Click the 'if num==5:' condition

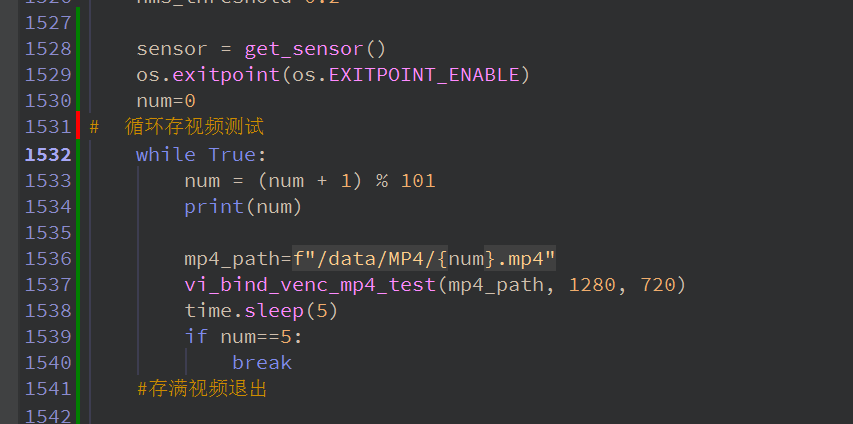243,336
